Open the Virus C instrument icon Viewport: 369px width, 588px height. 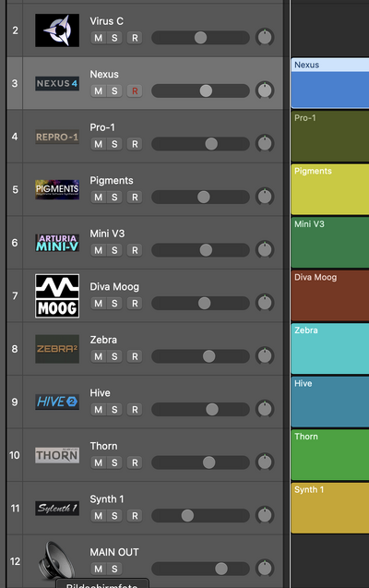(x=57, y=30)
